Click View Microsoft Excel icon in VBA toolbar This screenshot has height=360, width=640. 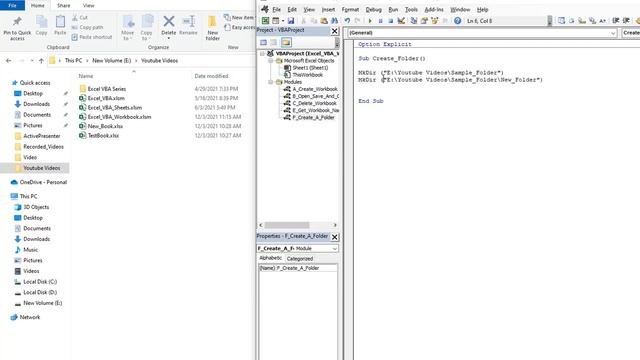[x=265, y=21]
